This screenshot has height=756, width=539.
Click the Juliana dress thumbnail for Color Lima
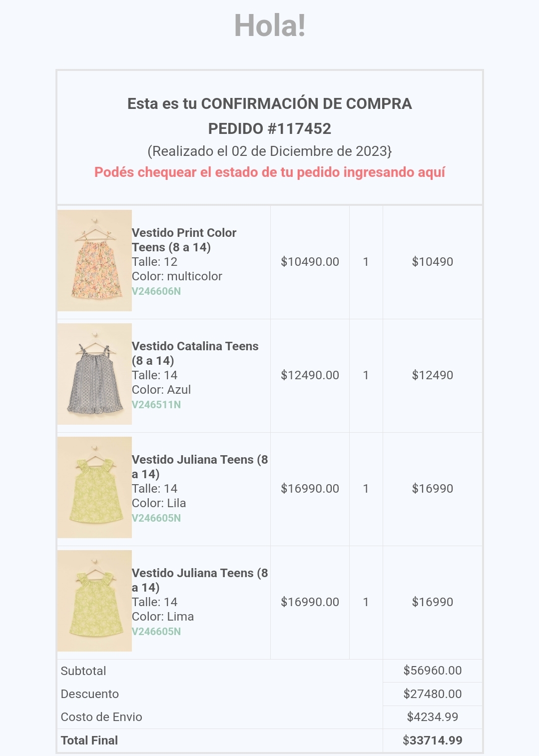[94, 601]
